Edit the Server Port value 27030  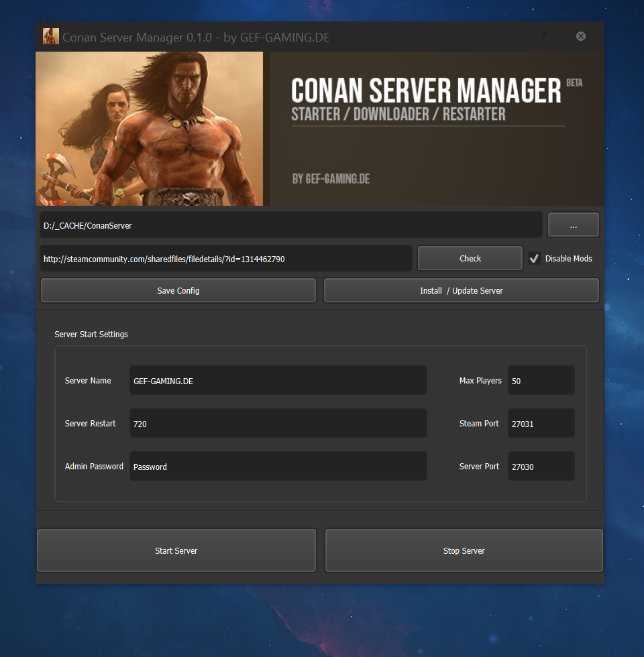pos(541,466)
